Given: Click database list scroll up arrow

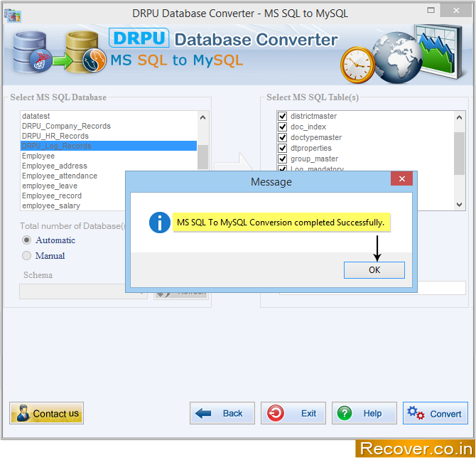Looking at the screenshot, I should pos(202,117).
